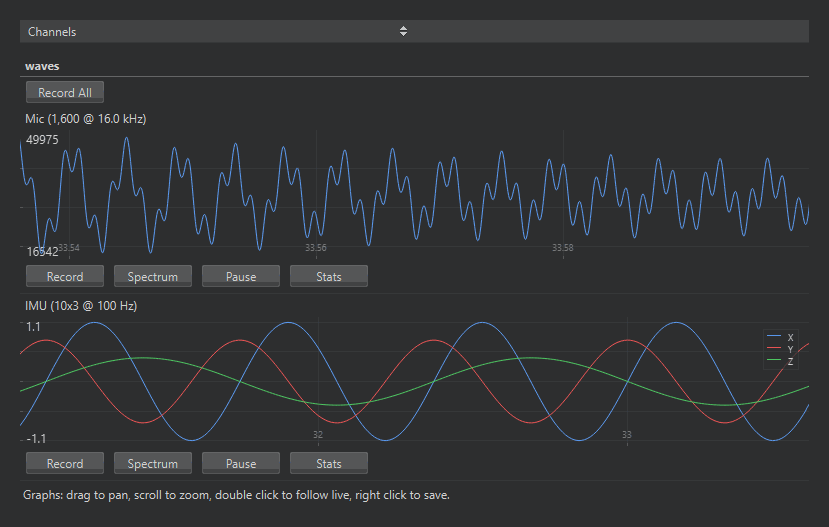
Task: Click the 33.58 tick on Mic graph
Action: (563, 248)
